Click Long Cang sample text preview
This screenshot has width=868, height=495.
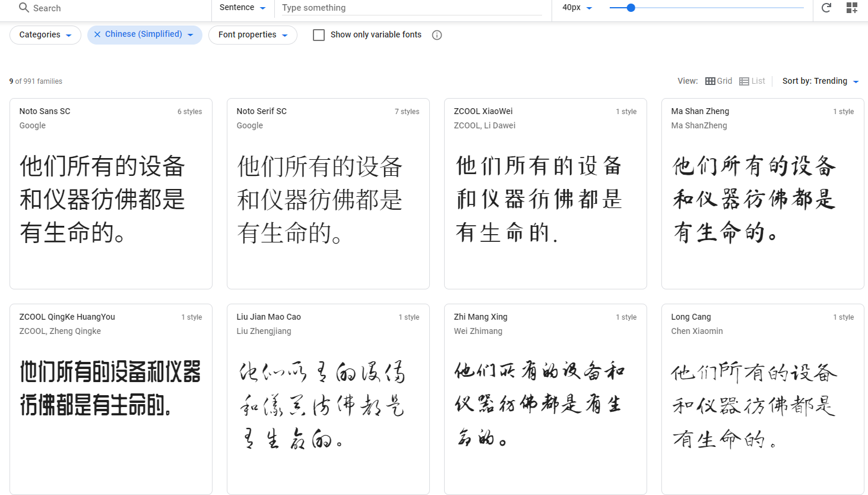(x=754, y=405)
